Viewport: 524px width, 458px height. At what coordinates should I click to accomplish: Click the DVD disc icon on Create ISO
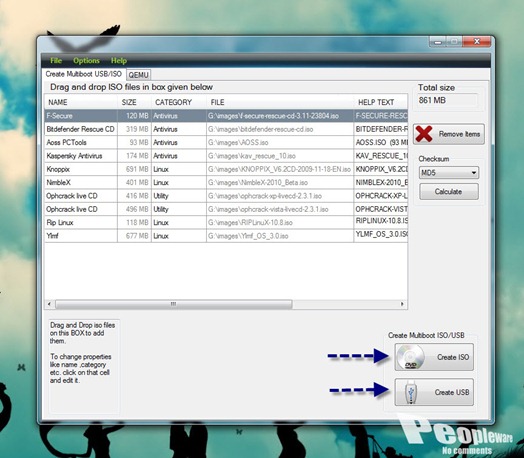(411, 357)
